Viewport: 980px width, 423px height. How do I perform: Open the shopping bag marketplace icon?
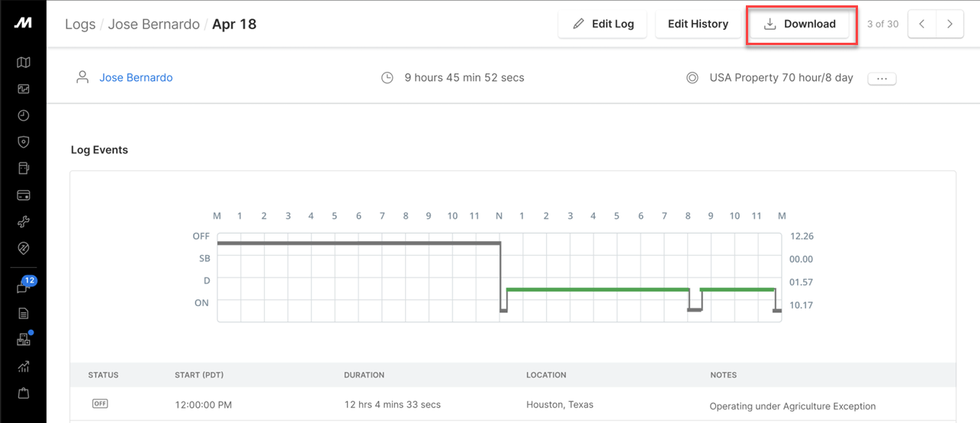24,393
